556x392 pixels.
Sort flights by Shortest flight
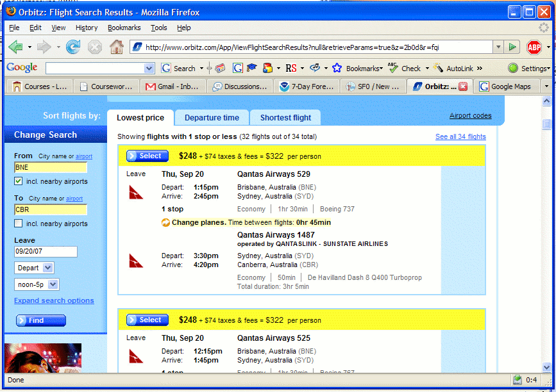pos(285,118)
